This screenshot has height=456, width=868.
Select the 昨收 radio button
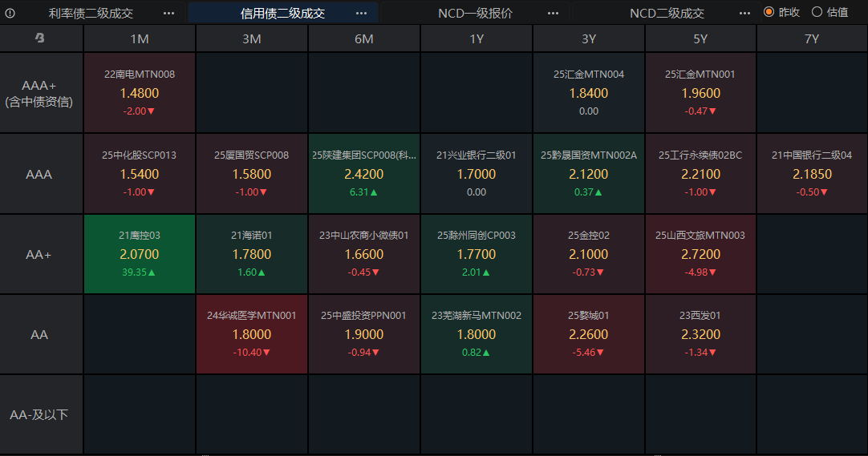[x=769, y=11]
